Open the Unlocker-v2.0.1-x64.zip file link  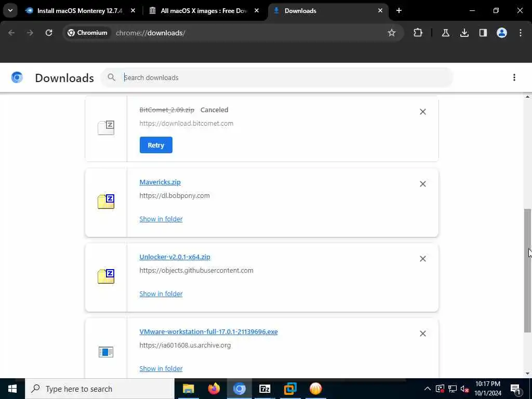pos(175,257)
